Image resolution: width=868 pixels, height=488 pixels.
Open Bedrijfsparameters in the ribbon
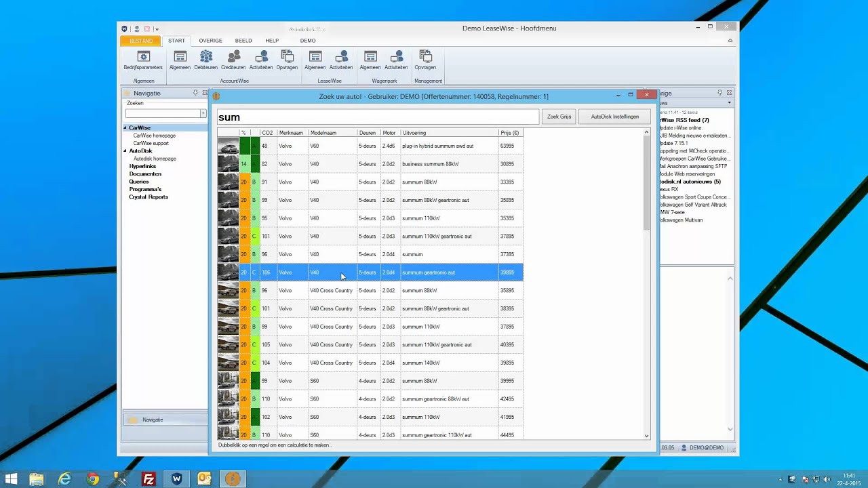(x=143, y=60)
